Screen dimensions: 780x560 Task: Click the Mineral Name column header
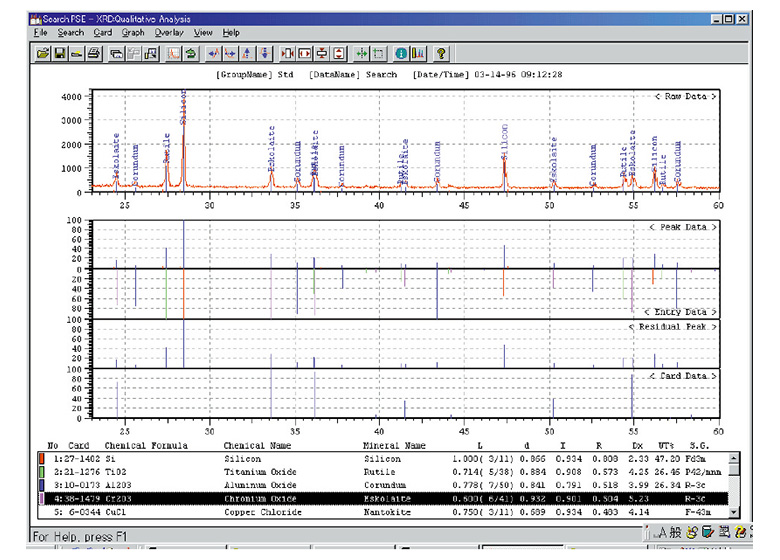tap(394, 446)
